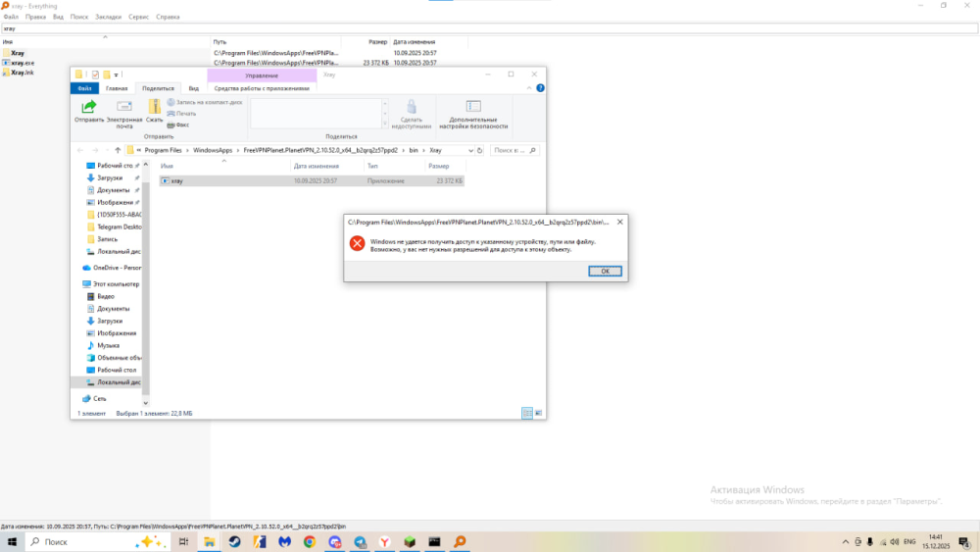
Task: Switch to the Вид ribbon tab
Action: point(194,88)
